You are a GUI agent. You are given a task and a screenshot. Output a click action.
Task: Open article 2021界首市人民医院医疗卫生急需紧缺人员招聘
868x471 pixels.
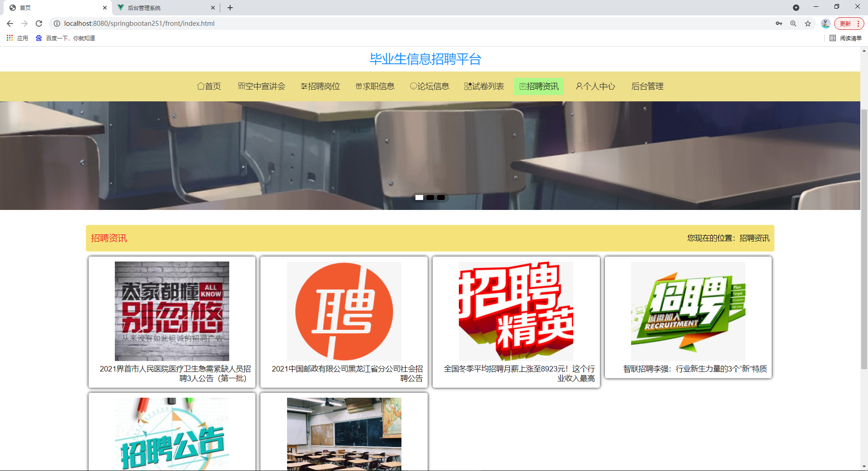(175, 373)
